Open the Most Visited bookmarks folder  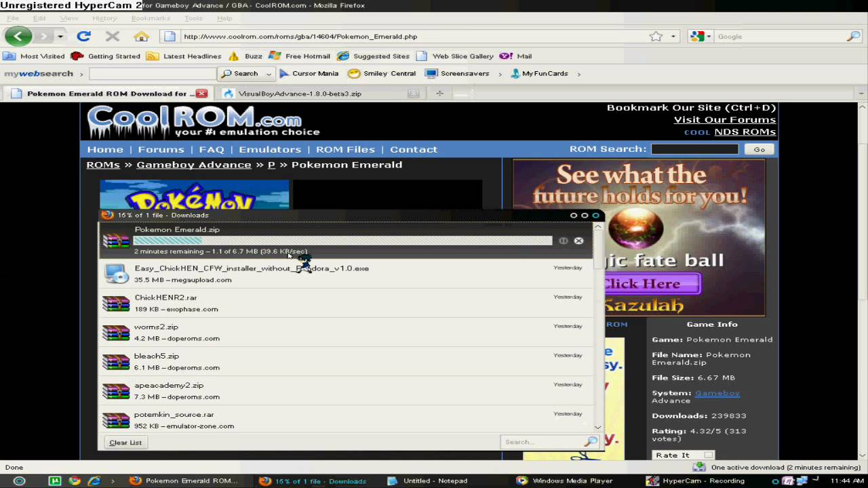tap(34, 56)
